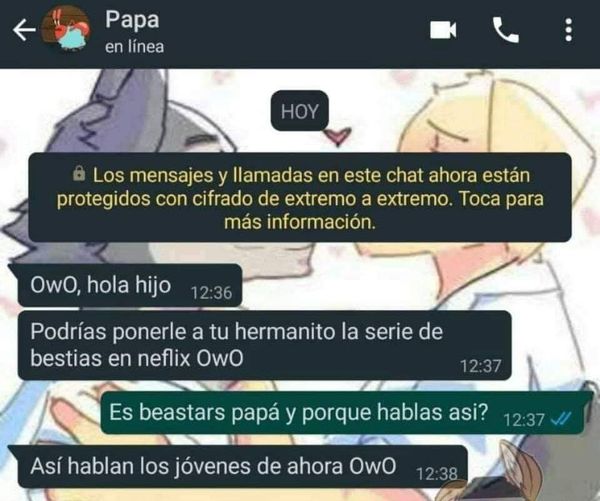Screen dimensions: 600x501
Task: Select the sent 'Es beastars papá' message
Action: coord(343,413)
